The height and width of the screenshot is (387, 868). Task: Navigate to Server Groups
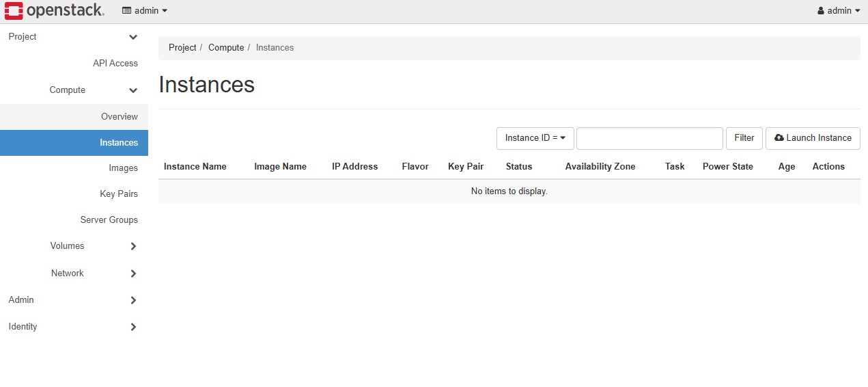pos(109,220)
